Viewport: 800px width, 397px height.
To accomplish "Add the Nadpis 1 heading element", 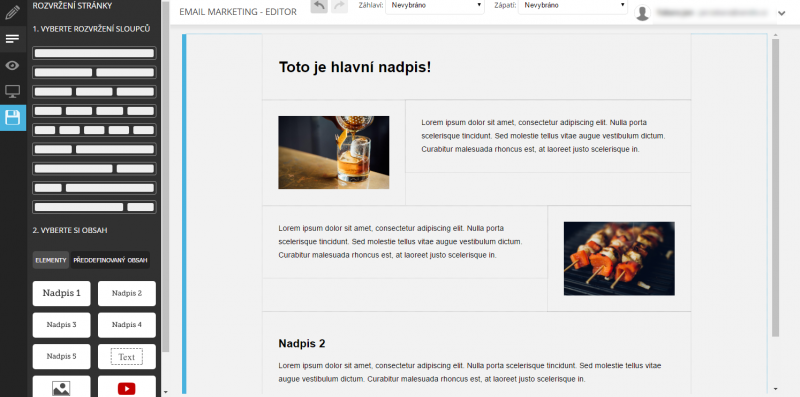I will tap(61, 293).
